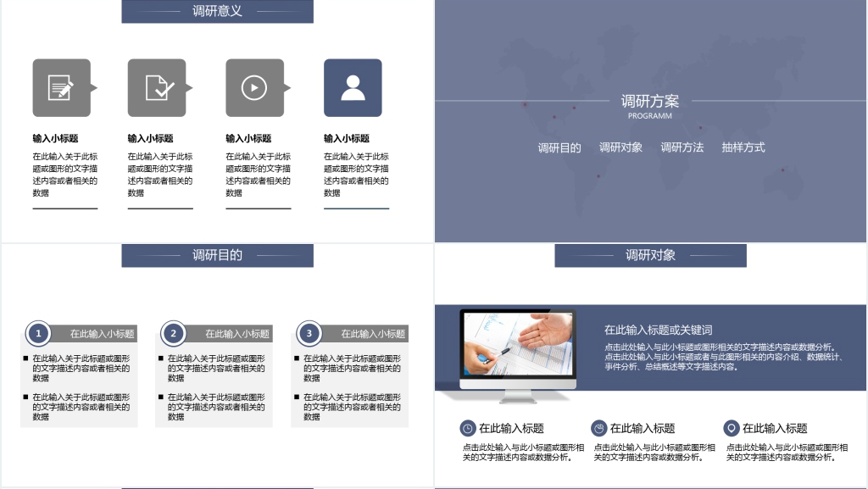This screenshot has height=489, width=868.
Task: Click the 调研方法 text item
Action: point(682,147)
